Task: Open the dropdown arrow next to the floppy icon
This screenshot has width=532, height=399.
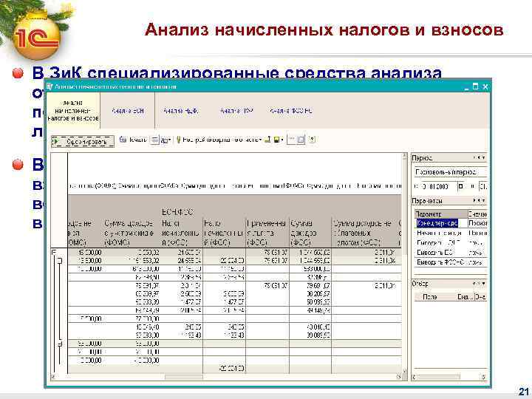Action: coord(282,140)
